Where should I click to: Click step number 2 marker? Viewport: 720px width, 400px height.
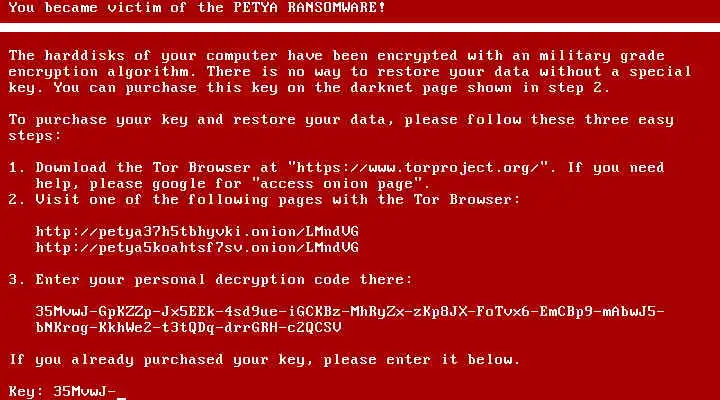pyautogui.click(x=17, y=200)
